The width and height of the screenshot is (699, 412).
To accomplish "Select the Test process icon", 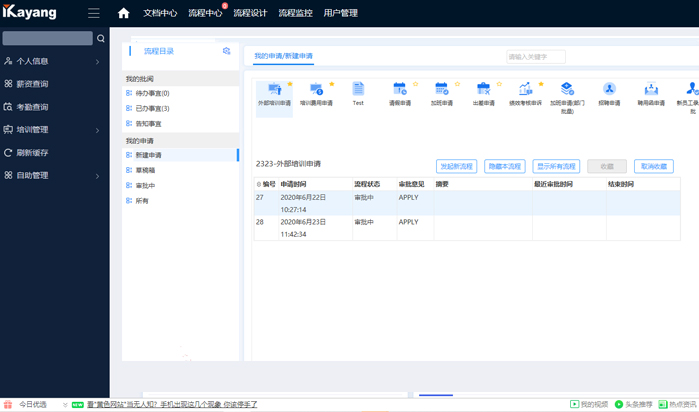I will tap(358, 94).
